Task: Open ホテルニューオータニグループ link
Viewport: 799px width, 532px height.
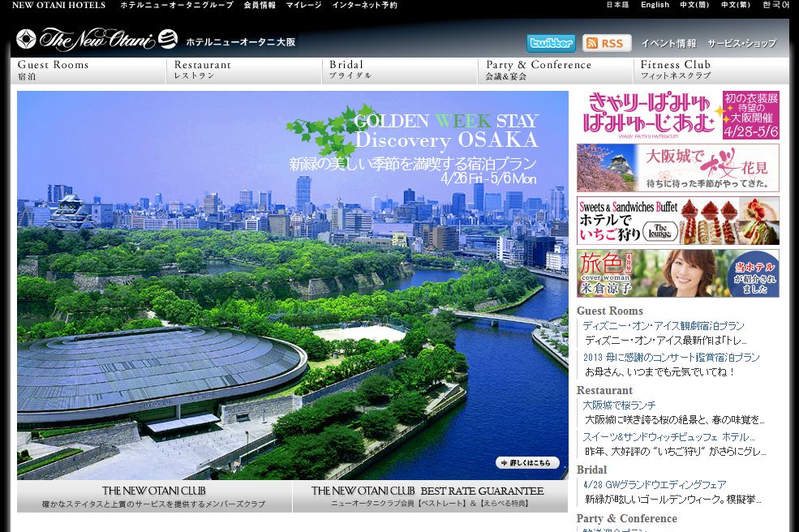Action: (177, 5)
